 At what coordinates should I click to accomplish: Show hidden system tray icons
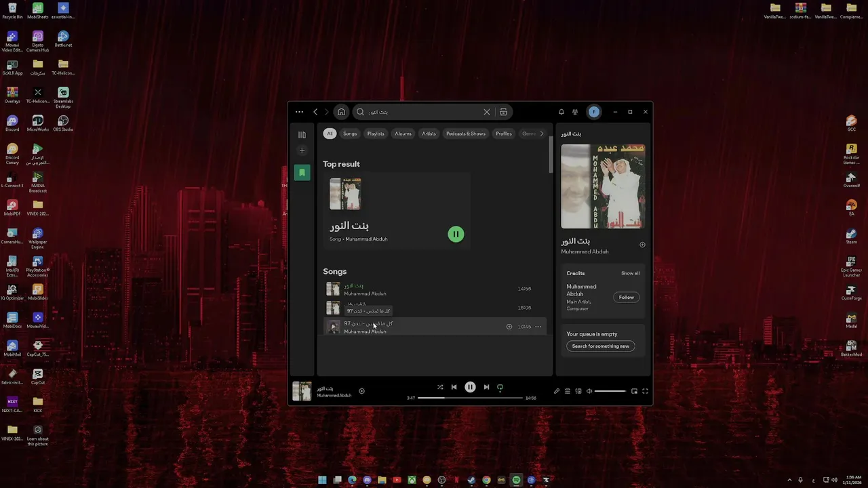click(x=789, y=480)
